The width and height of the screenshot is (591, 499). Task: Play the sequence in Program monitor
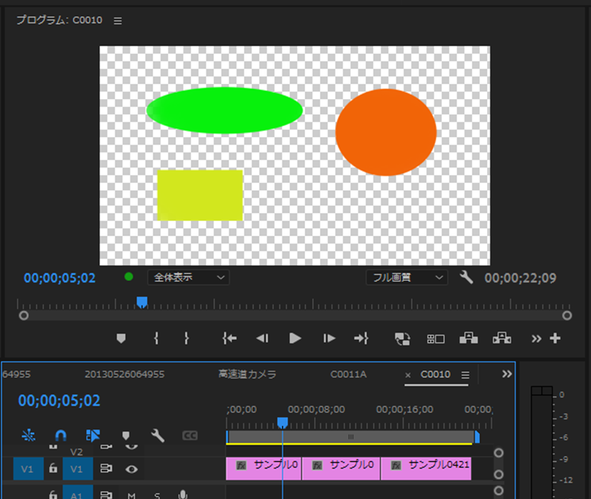click(x=295, y=338)
